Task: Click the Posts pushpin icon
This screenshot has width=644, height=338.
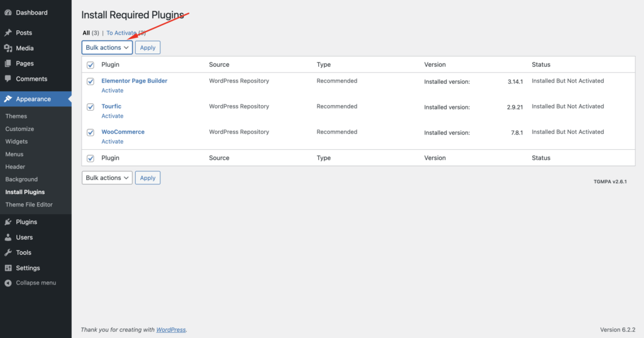Action: [8, 33]
